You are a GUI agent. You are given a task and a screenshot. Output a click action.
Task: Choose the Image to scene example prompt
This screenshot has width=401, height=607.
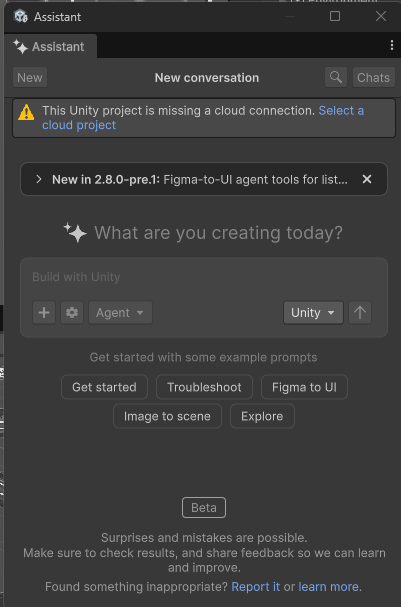(167, 416)
